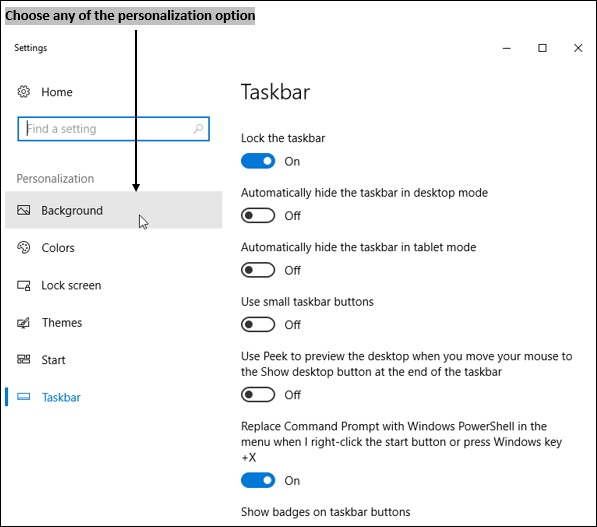Click the Colors palette icon
The image size is (597, 527).
click(x=24, y=248)
